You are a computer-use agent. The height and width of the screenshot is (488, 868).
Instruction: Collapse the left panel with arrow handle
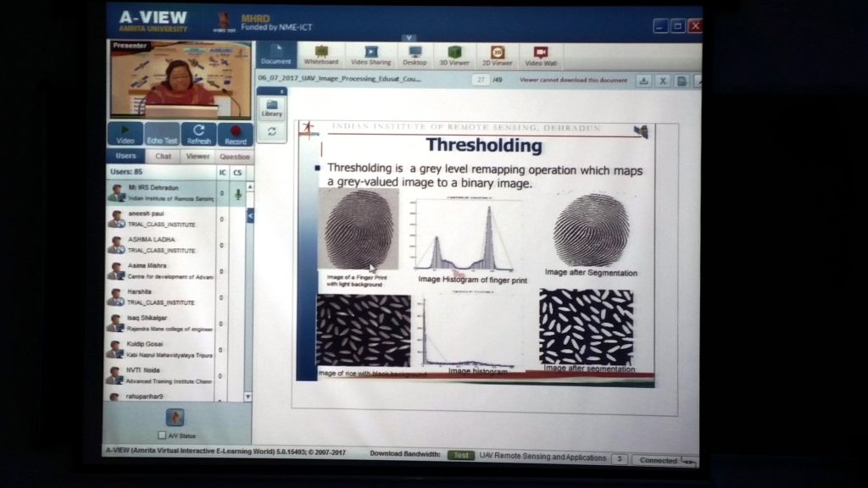click(x=250, y=215)
